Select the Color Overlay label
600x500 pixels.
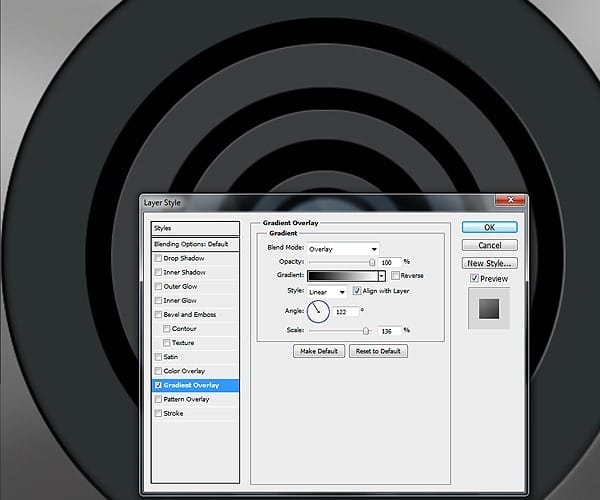pos(184,371)
